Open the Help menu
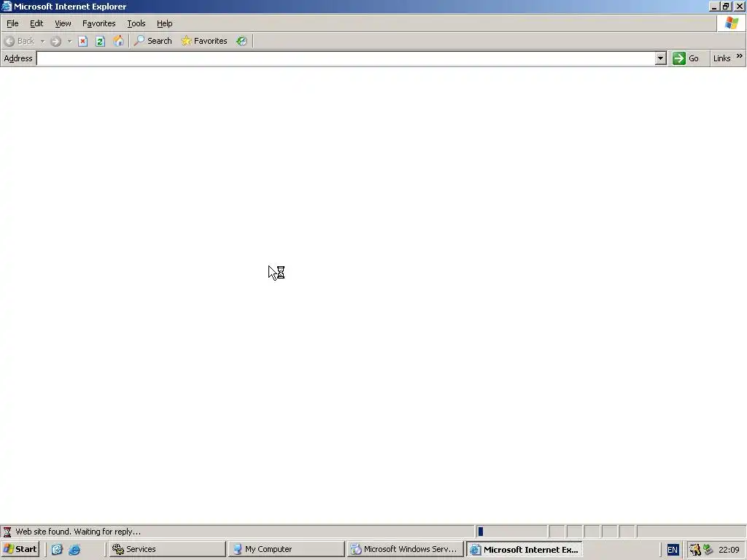The width and height of the screenshot is (747, 560). click(164, 23)
